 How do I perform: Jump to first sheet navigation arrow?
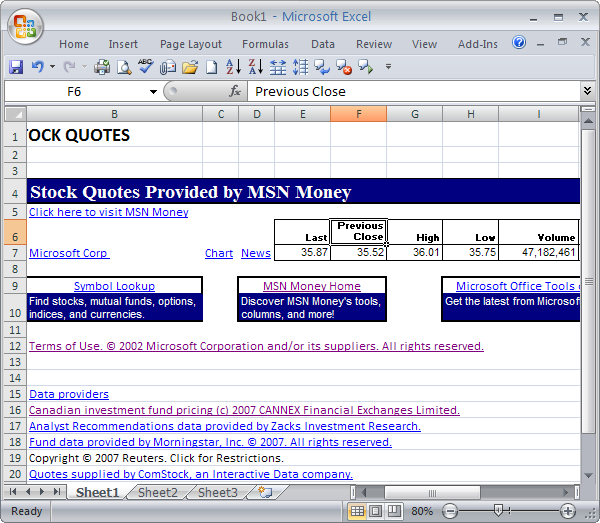13,492
